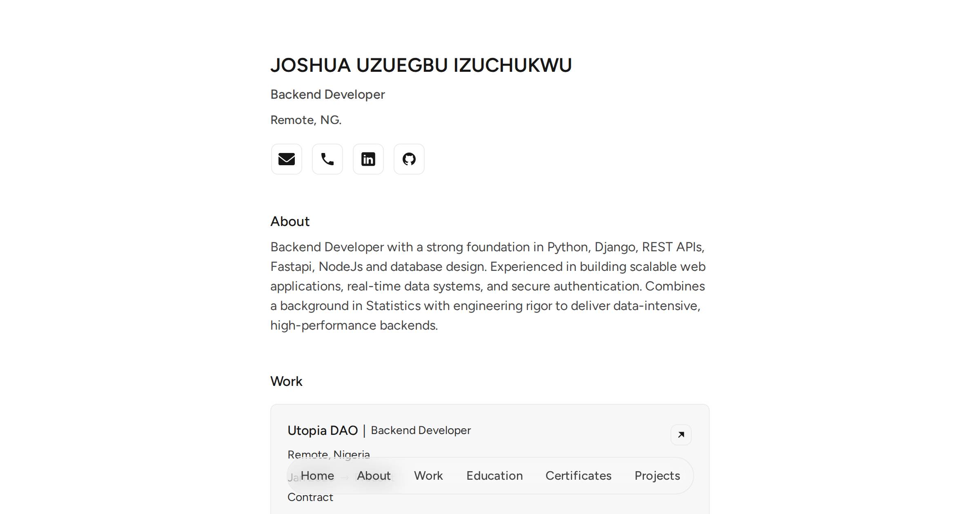Click the Contract label on the work card

tap(310, 497)
